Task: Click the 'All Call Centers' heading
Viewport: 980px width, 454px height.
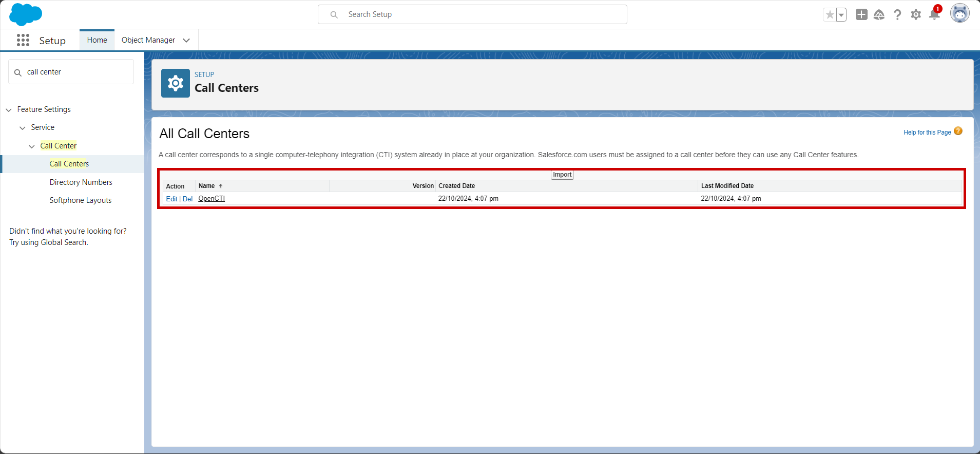Action: (204, 134)
